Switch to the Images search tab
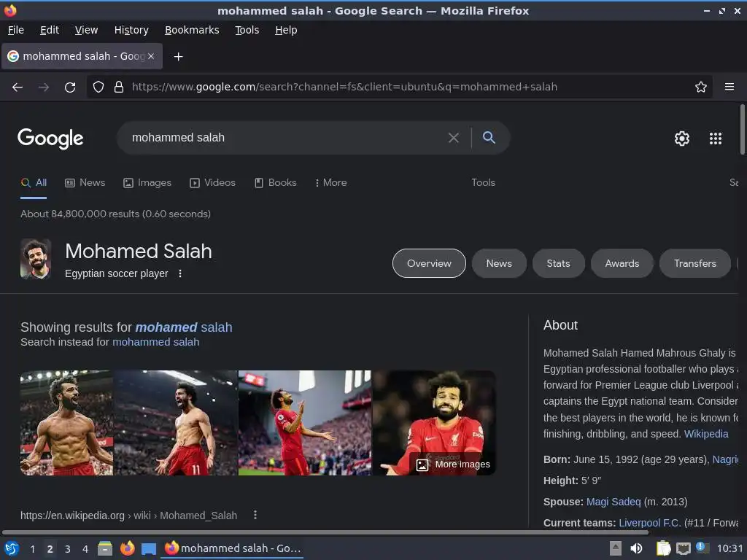The height and width of the screenshot is (560, 747). (x=147, y=183)
